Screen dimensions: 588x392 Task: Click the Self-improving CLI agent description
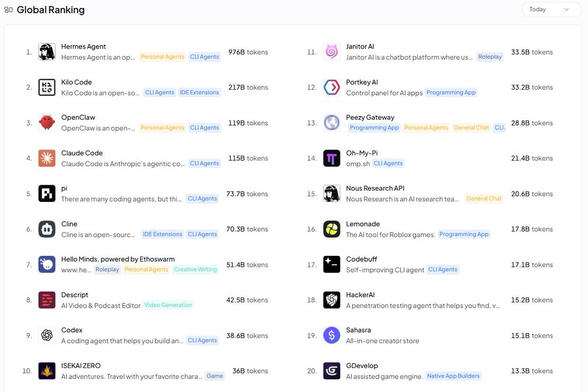pyautogui.click(x=385, y=270)
